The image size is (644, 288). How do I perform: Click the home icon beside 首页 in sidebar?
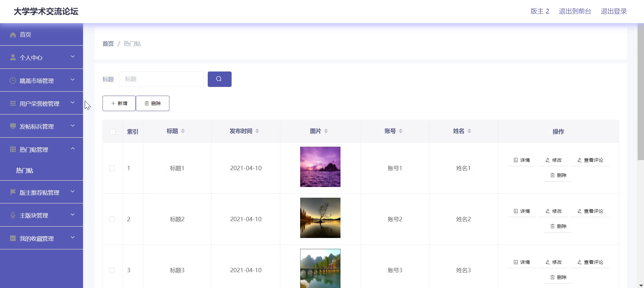point(13,35)
